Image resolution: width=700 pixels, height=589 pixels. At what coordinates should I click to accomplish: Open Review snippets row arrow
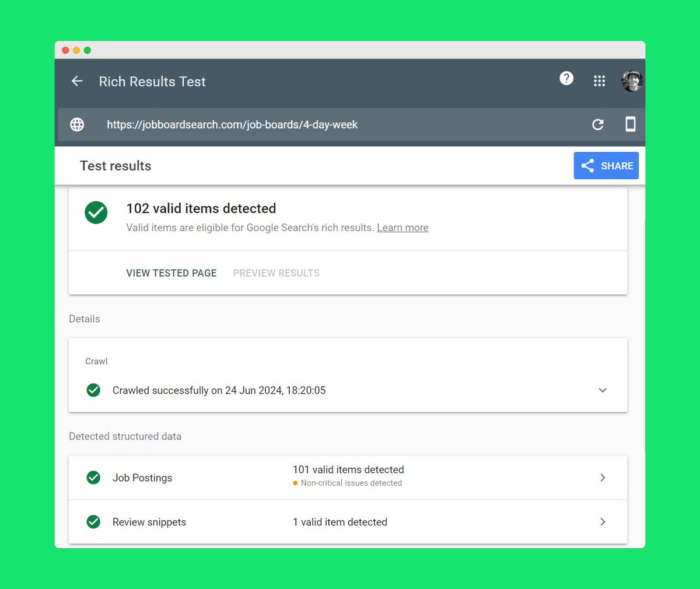[603, 522]
